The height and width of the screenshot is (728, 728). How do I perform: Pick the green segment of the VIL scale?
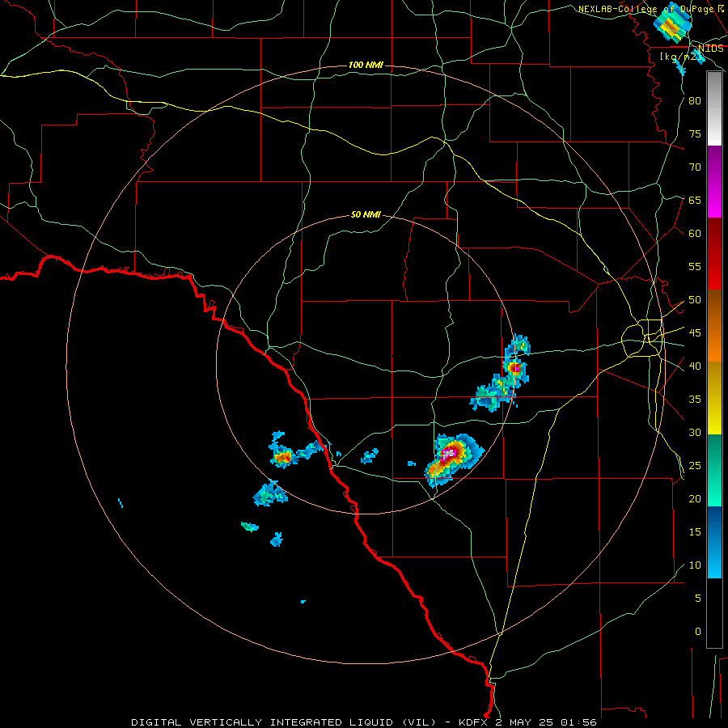click(714, 470)
